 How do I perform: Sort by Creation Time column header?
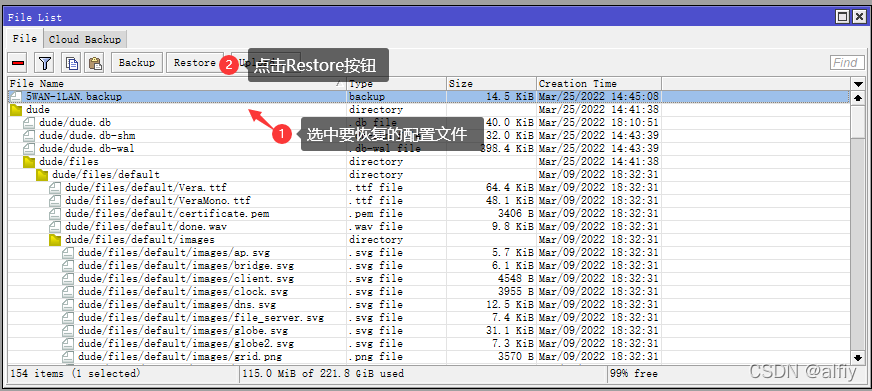599,84
